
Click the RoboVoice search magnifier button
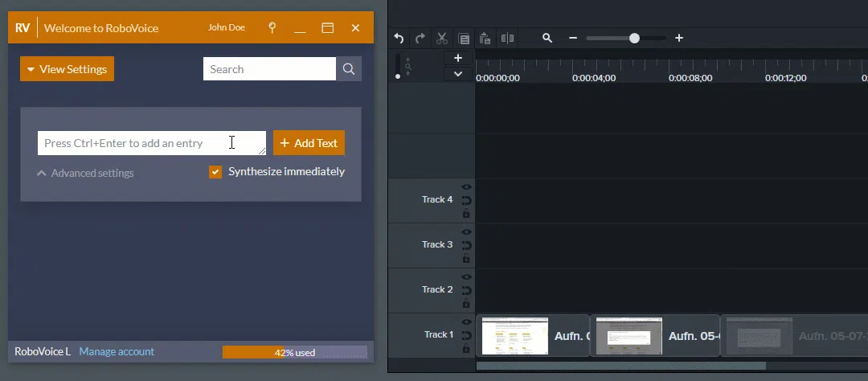click(349, 68)
